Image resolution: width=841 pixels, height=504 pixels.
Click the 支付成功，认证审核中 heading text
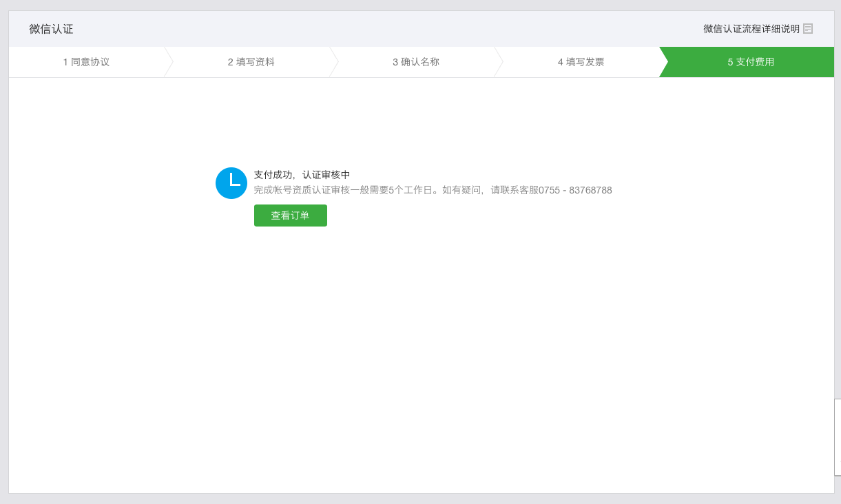pos(302,174)
